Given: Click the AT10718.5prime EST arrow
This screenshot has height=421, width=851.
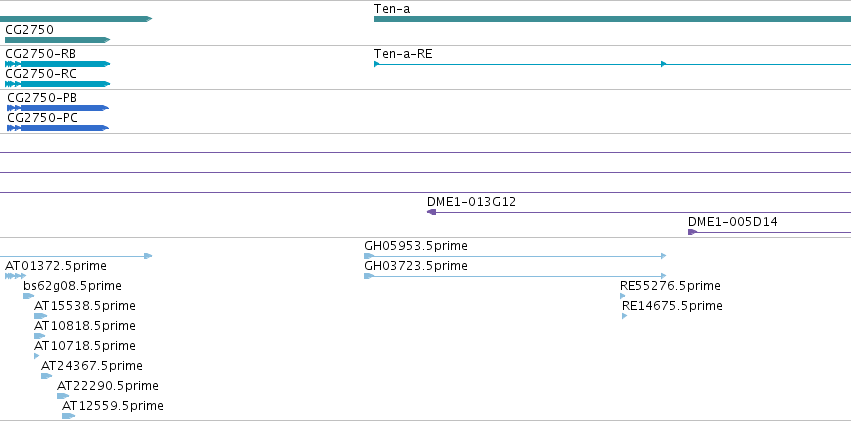Looking at the screenshot, I should click(x=36, y=356).
